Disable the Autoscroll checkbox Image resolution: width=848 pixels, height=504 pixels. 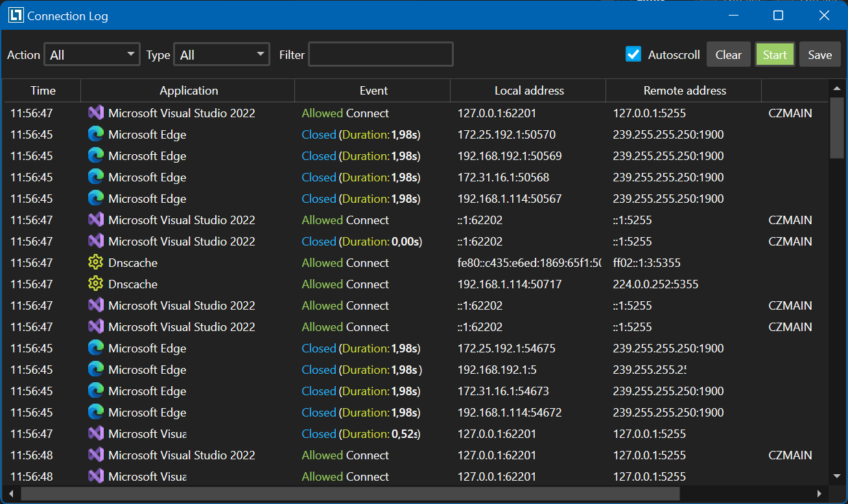tap(633, 54)
